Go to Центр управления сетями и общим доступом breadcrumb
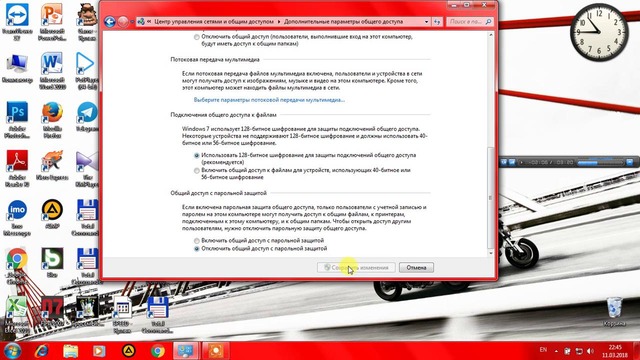640x360 pixels. point(214,22)
